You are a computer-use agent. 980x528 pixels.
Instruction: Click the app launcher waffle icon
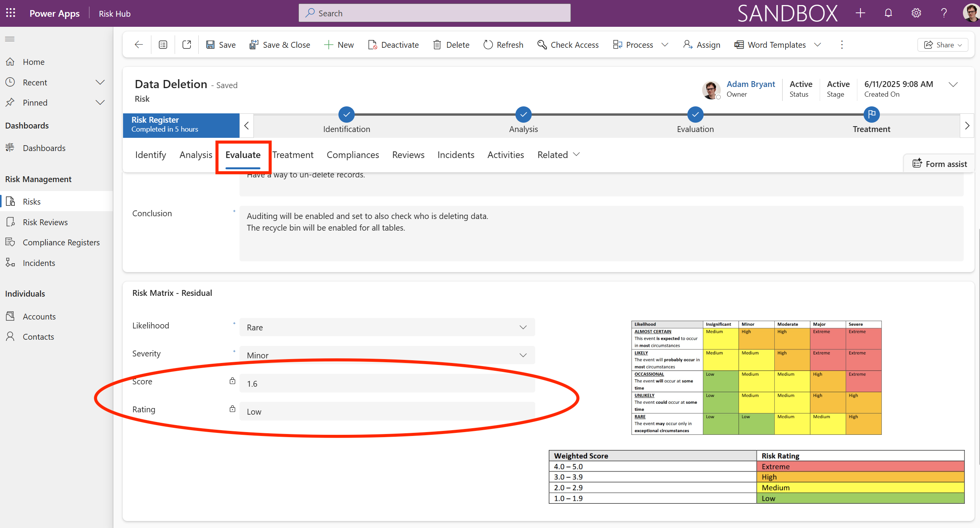tap(10, 13)
